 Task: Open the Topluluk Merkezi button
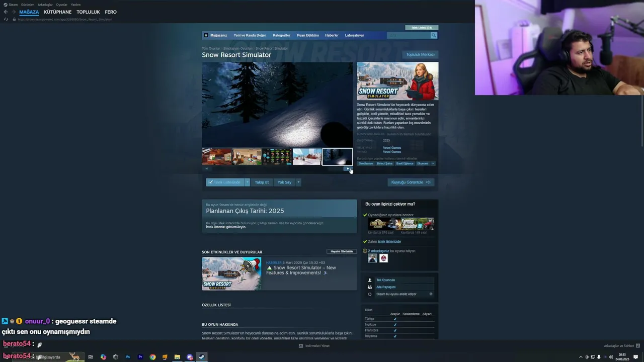[x=420, y=54]
